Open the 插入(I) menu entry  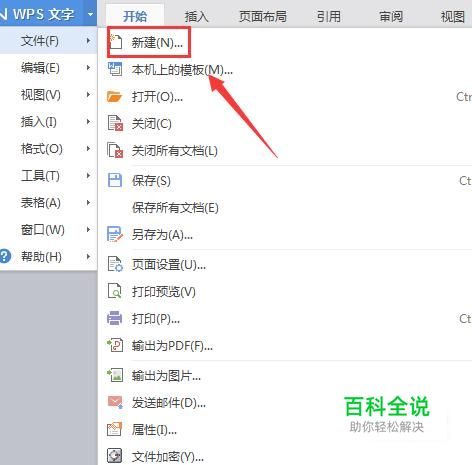(48, 122)
